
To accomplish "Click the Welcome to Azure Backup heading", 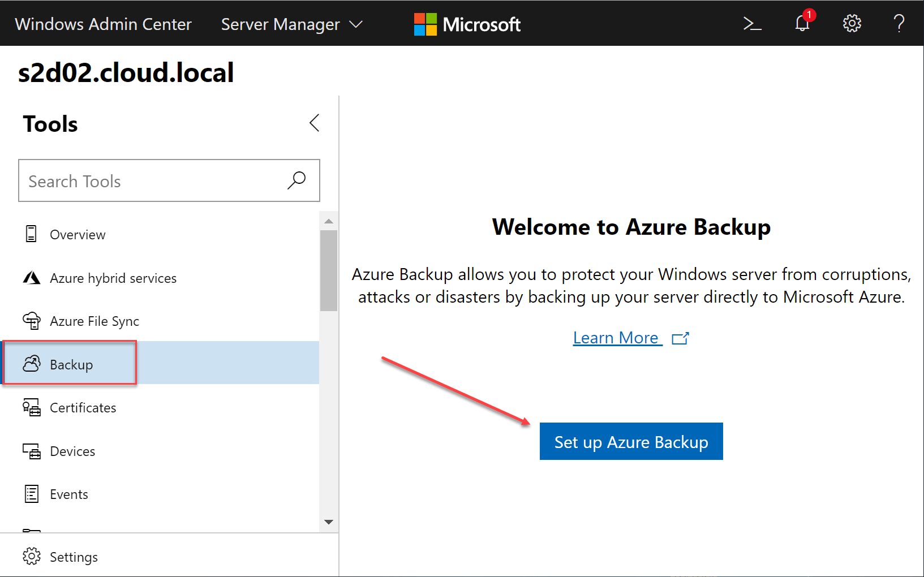I will [x=631, y=227].
